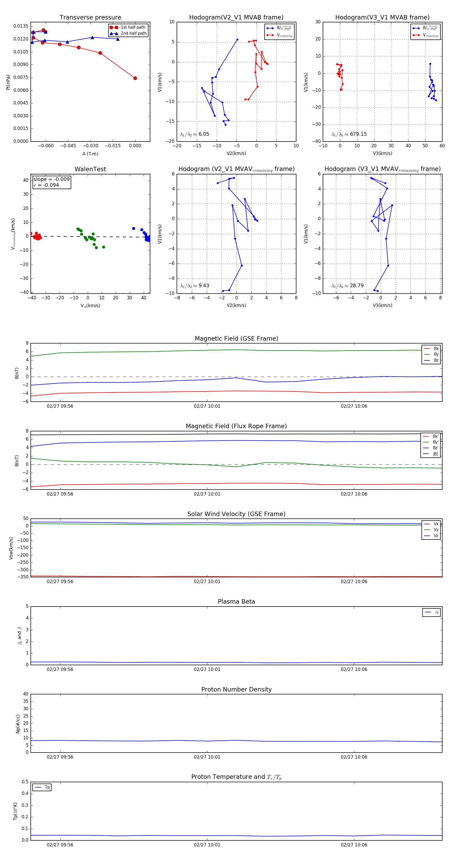The height and width of the screenshot is (868, 473).
Task: Click the "Tp(10^6K)" y-axis label
Action: [16, 811]
